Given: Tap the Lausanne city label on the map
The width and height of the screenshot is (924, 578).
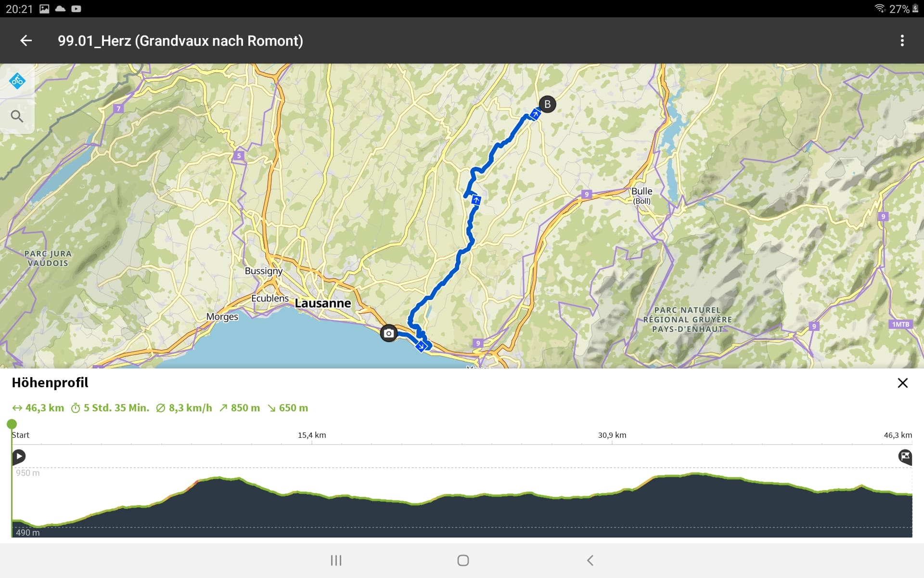Looking at the screenshot, I should pos(323,303).
